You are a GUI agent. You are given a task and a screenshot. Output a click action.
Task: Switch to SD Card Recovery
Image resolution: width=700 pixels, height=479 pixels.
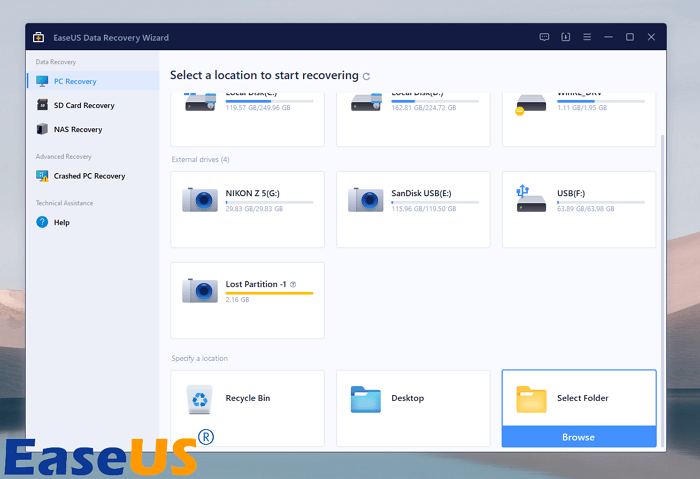point(83,105)
